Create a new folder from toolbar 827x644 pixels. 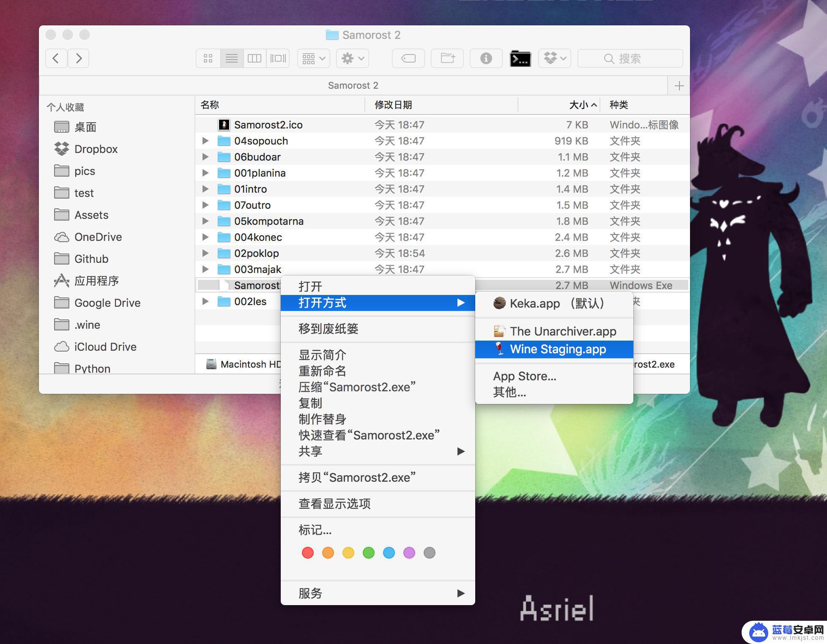pyautogui.click(x=447, y=58)
